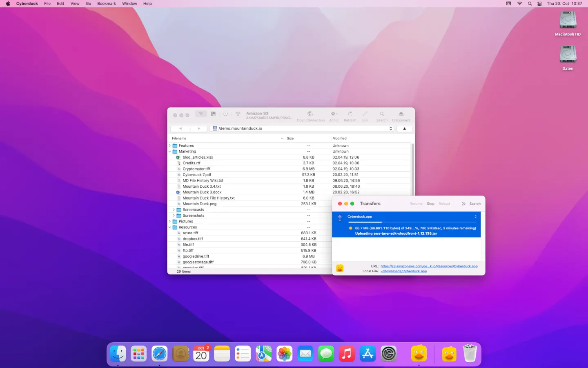The height and width of the screenshot is (368, 588).
Task: Open the Trash in the Dock
Action: pos(470,354)
